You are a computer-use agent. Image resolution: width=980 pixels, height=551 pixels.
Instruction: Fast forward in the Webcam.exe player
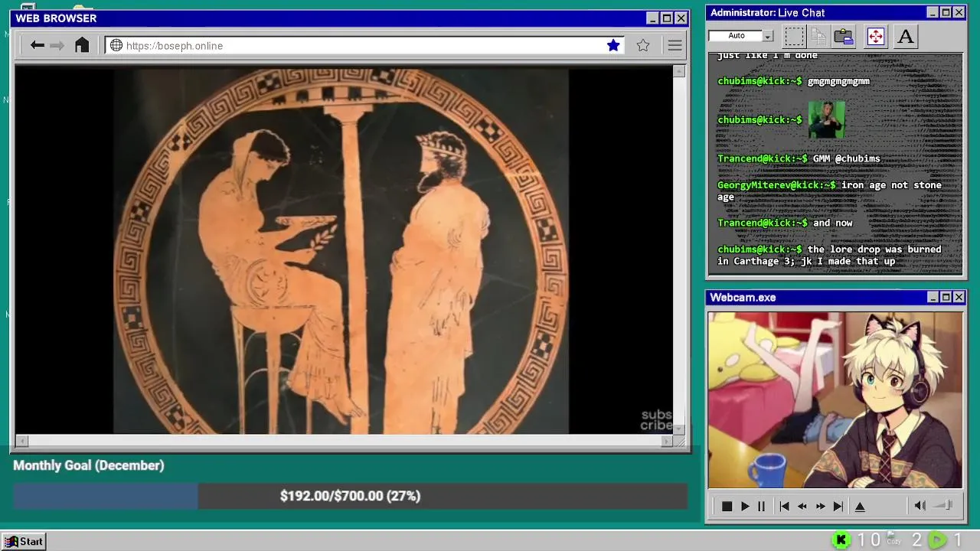821,506
